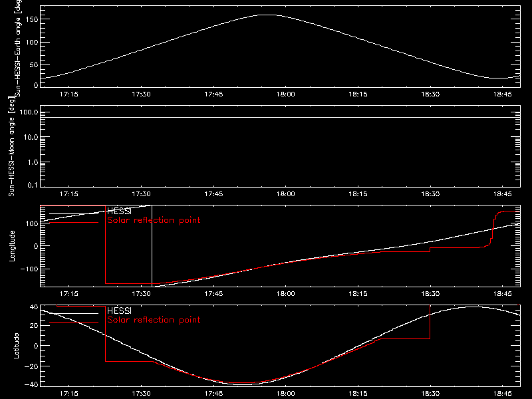532x399 pixels.
Task: Click the 17:45 tick label under Earth angle plot
Action: [x=213, y=94]
